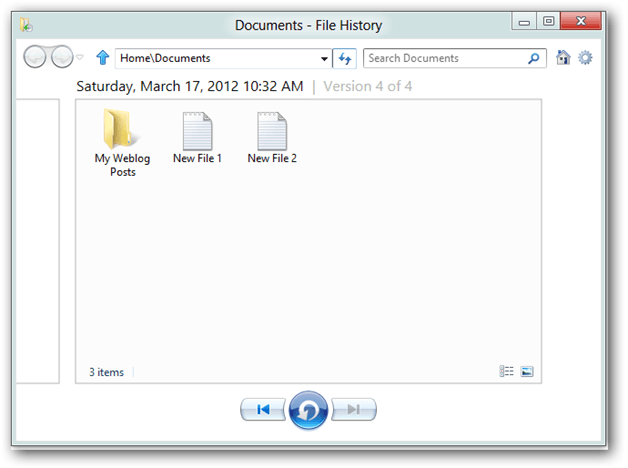Refresh the Documents folder view
The height and width of the screenshot is (468, 628).
click(x=346, y=58)
